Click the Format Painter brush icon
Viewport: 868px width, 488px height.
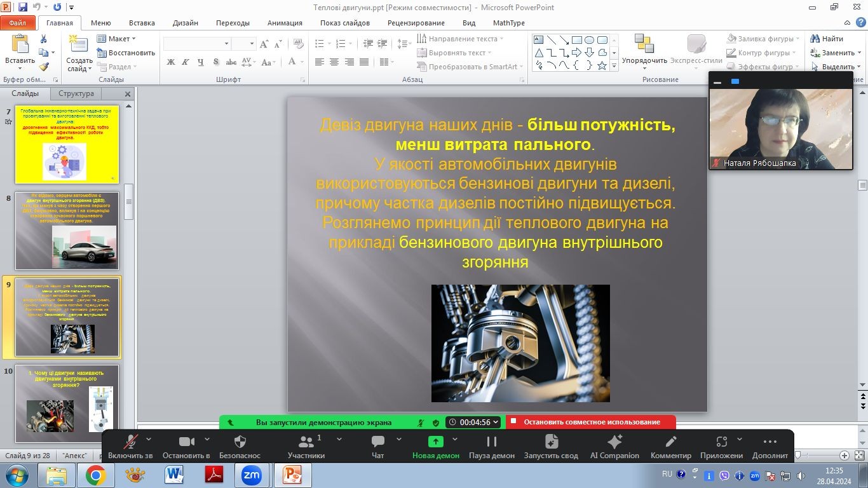coord(43,67)
